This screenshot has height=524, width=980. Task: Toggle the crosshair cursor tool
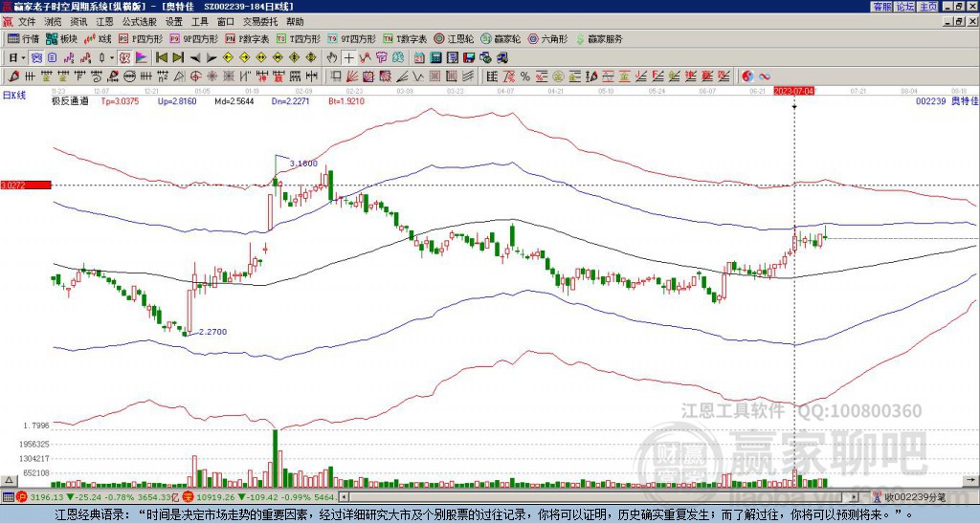tap(348, 58)
